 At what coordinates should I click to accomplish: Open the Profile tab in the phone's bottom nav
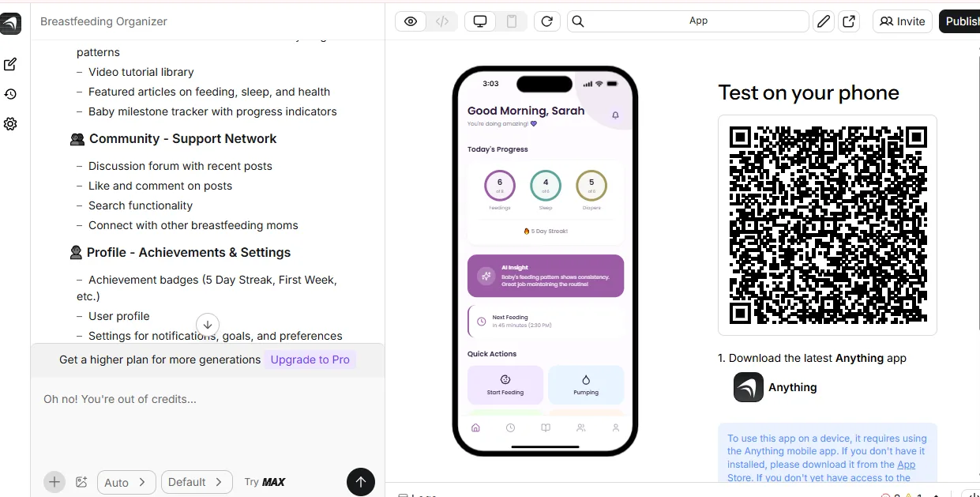point(616,427)
